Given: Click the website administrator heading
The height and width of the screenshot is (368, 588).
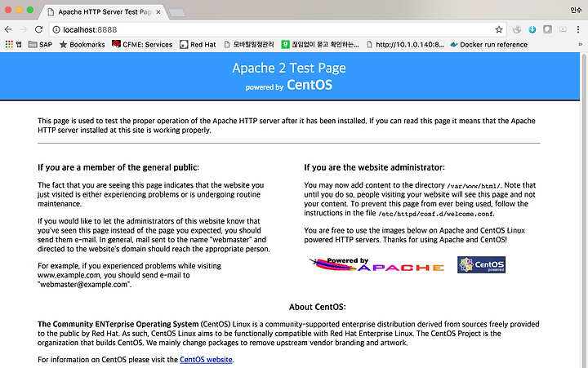Looking at the screenshot, I should 374,167.
